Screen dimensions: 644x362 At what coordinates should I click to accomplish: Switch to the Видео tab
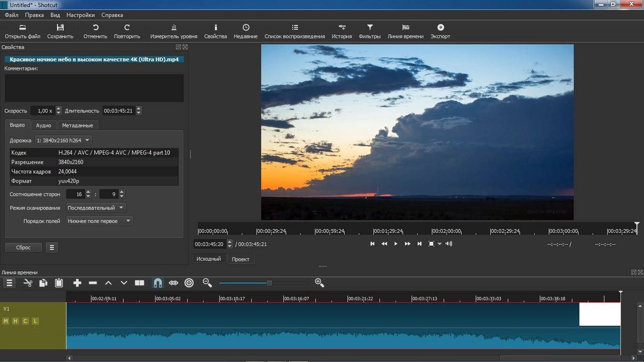(x=17, y=125)
